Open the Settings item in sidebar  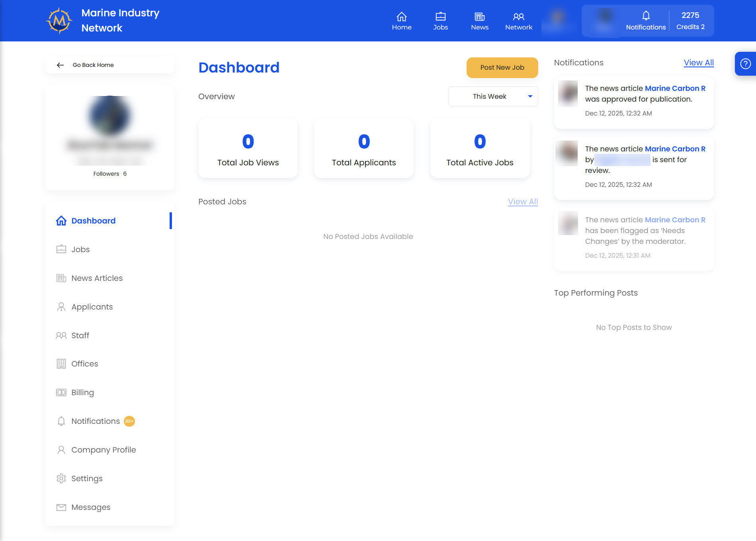(87, 478)
